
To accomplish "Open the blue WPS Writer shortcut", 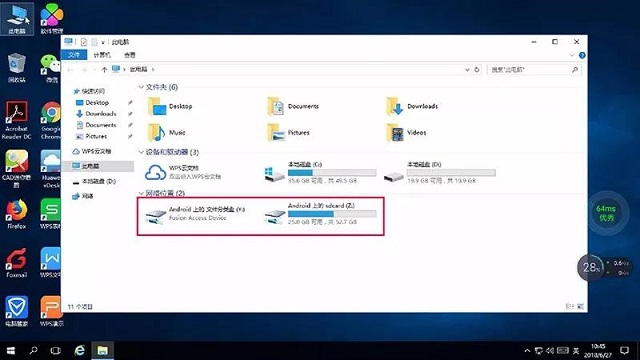I will 51,262.
